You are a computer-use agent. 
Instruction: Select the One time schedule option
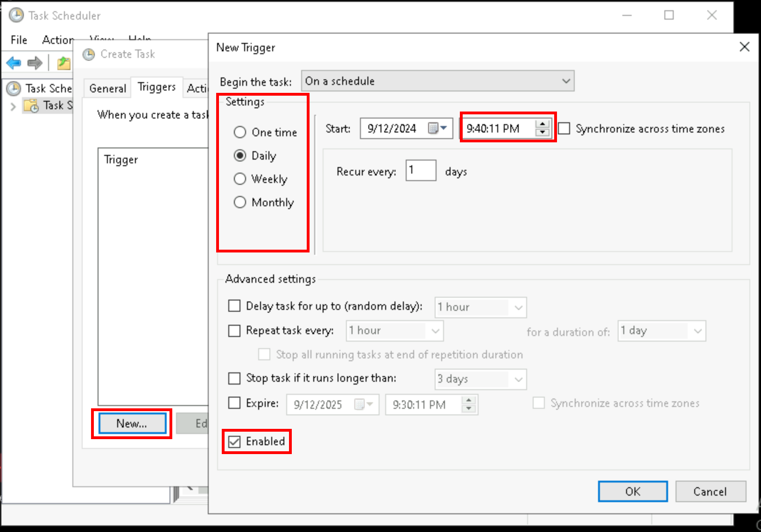click(x=240, y=132)
